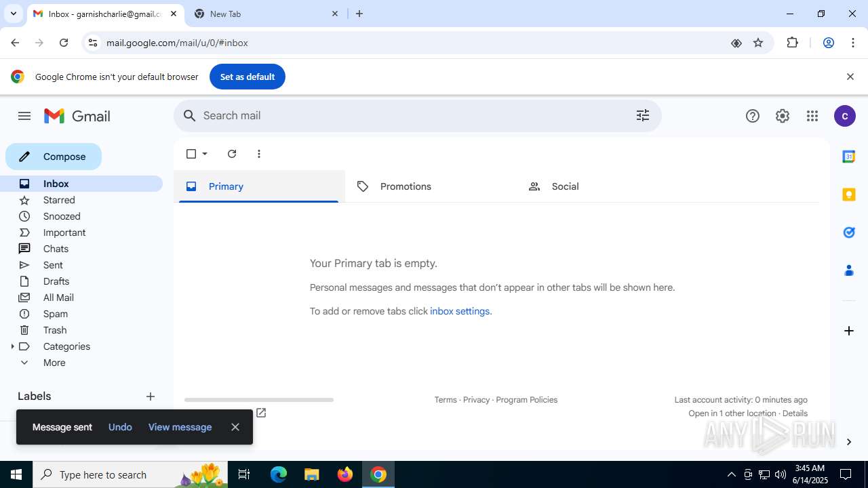Click the Chrome address bar URL
Image resolution: width=868 pixels, height=488 pixels.
(177, 43)
